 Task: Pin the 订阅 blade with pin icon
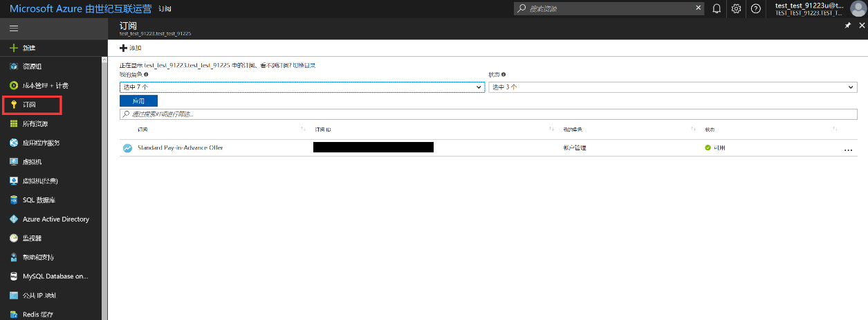pos(848,25)
